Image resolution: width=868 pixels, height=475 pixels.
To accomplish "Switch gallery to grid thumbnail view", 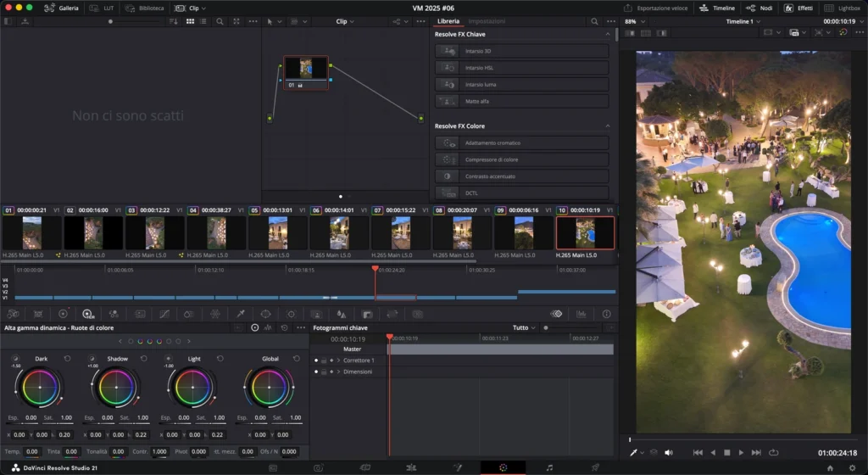I will (190, 21).
